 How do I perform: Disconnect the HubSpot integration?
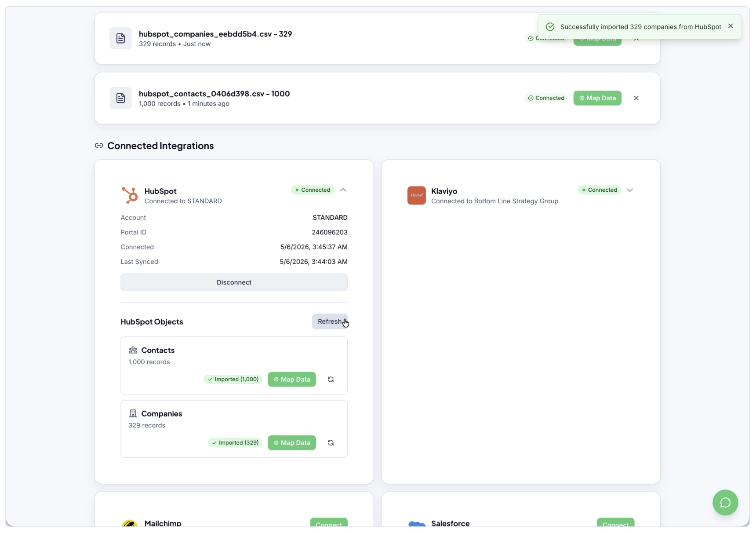click(234, 282)
